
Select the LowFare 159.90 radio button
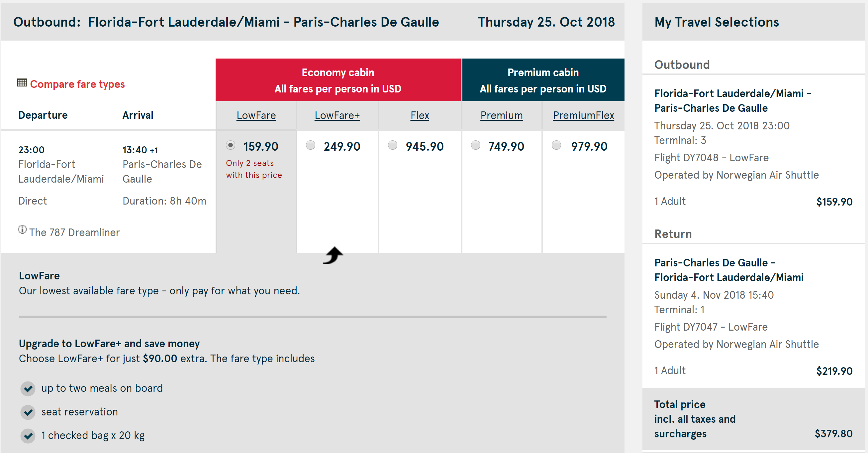click(x=231, y=145)
